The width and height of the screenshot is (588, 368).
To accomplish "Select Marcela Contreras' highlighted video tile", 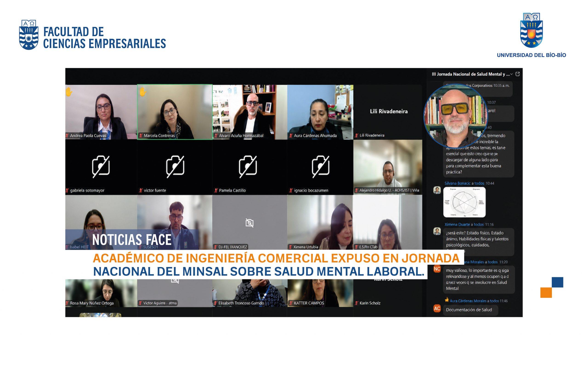I will click(x=175, y=112).
